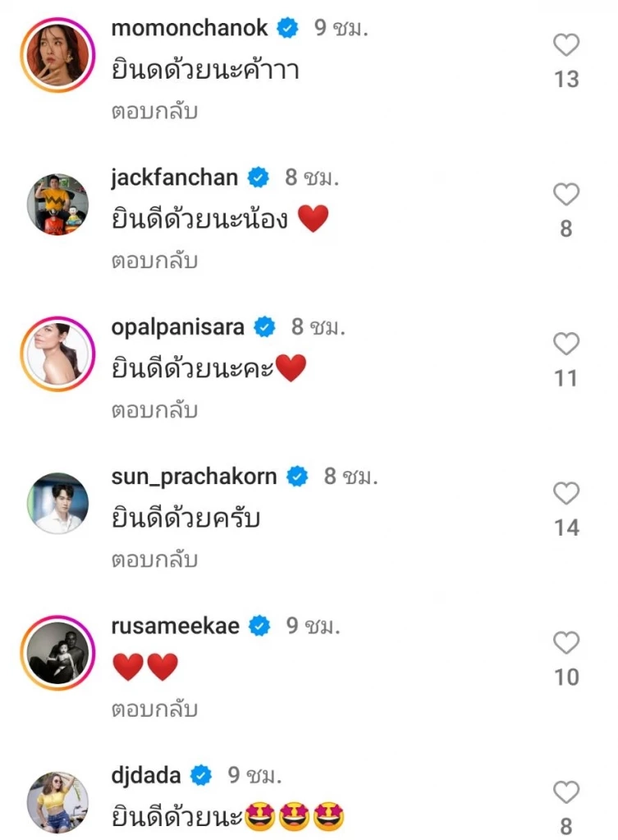Like jackfanchan's comment via heart icon
Image resolution: width=618 pixels, height=840 pixels.
click(565, 194)
